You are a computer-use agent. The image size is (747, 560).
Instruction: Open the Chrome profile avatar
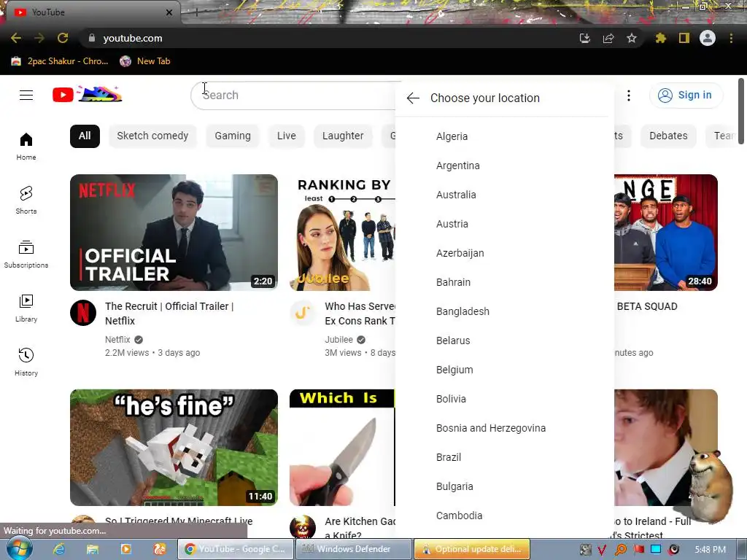tap(708, 38)
